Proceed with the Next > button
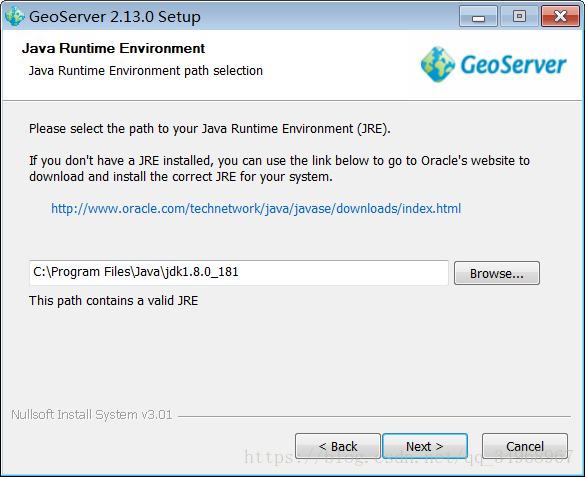 (x=425, y=446)
